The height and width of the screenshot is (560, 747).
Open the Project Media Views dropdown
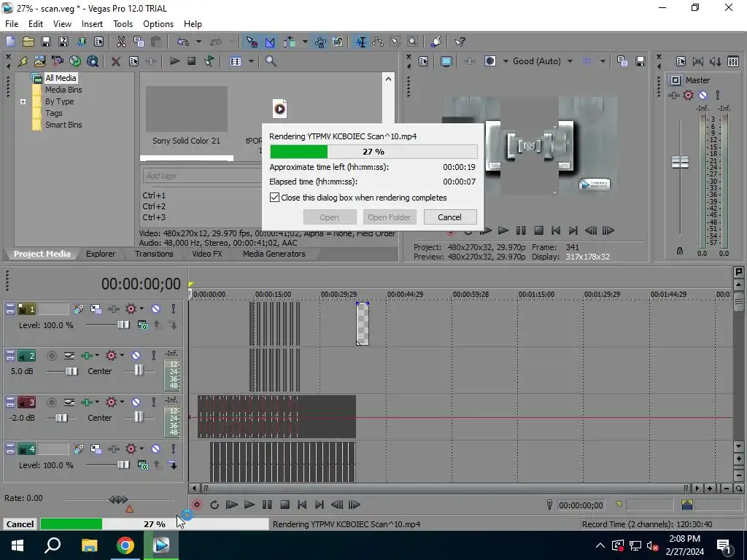[x=251, y=61]
